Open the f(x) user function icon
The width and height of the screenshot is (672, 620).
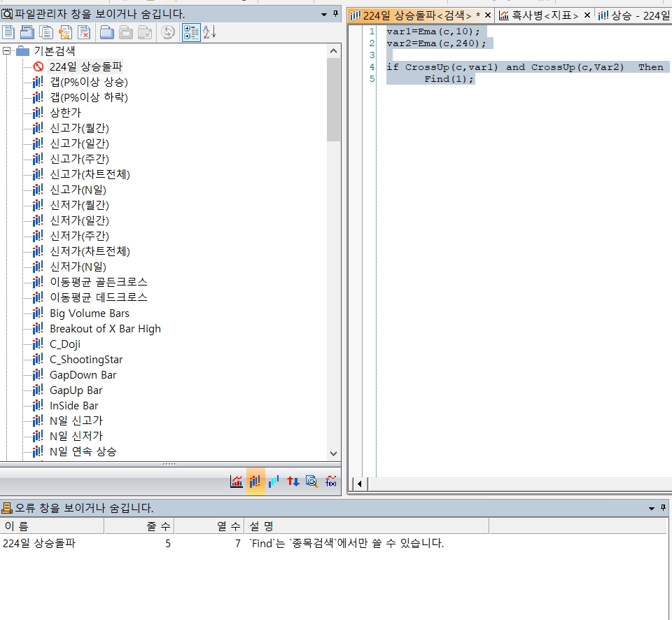coord(331,481)
